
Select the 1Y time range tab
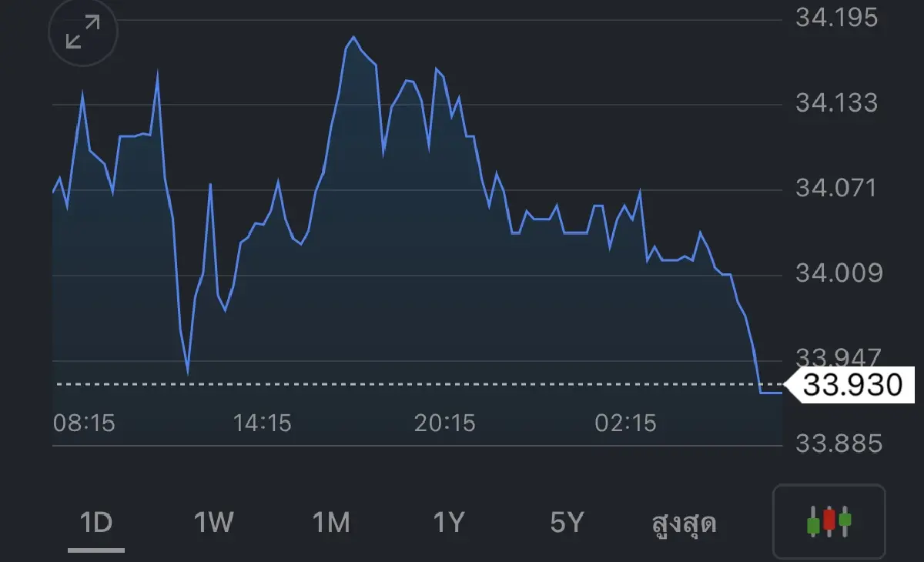click(449, 524)
